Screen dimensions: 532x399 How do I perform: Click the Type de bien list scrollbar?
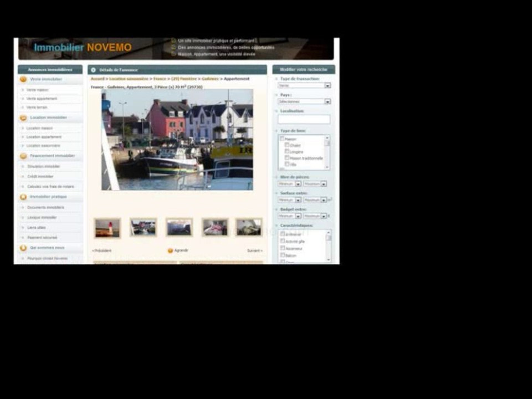click(328, 153)
